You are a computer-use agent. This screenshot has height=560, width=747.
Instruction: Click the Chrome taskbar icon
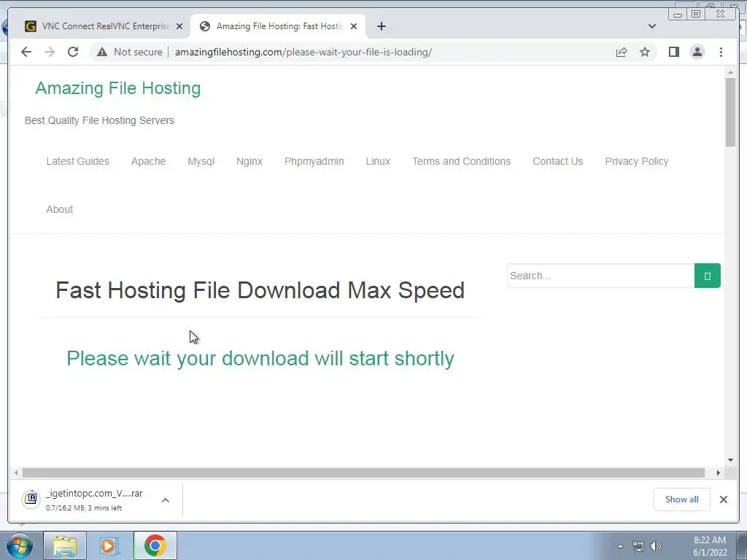[155, 545]
